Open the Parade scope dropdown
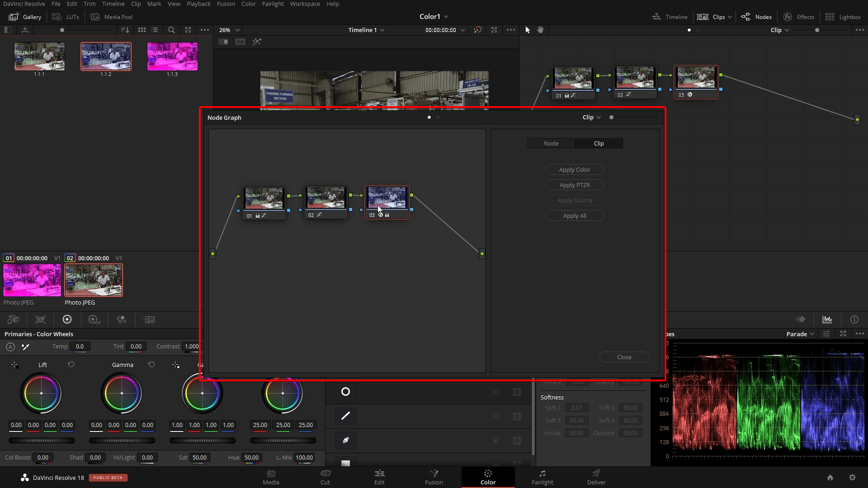 [799, 334]
